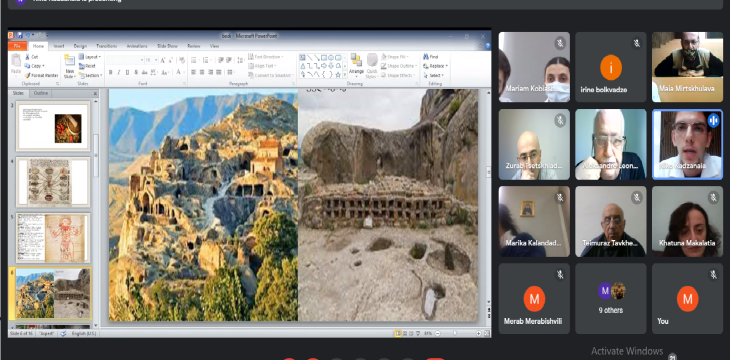The image size is (730, 360).
Task: Select slide 4 thumbnail
Action: (x=53, y=182)
